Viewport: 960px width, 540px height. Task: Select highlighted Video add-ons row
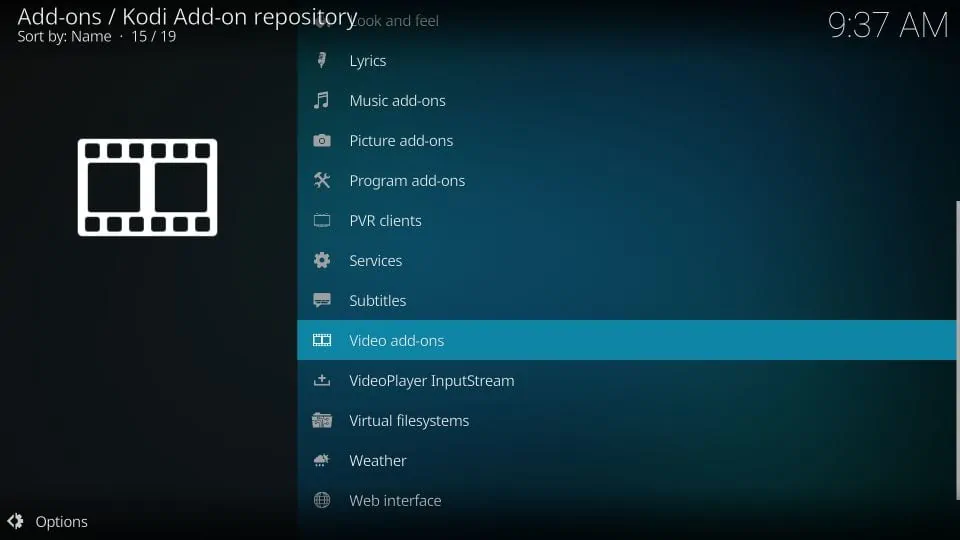(x=626, y=340)
